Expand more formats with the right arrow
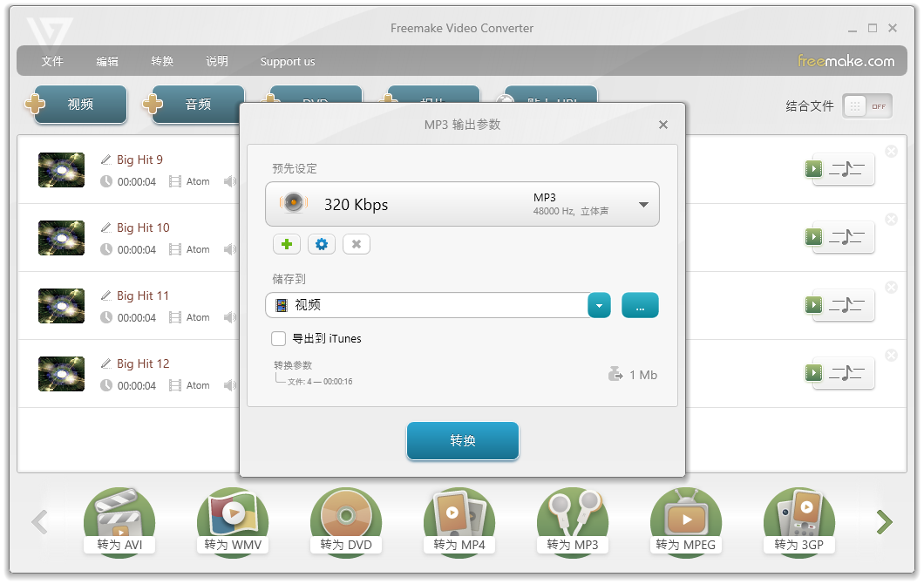The width and height of the screenshot is (924, 584). pos(884,522)
